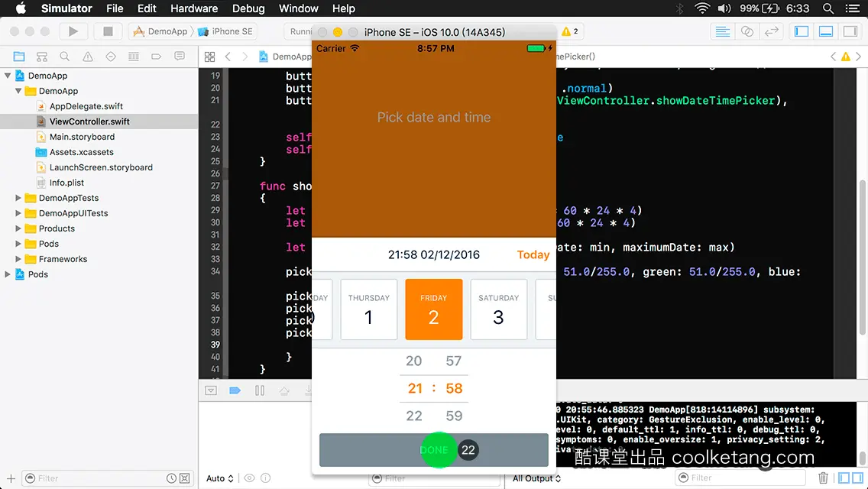Open the symbol navigator icon
Viewport: 868px width, 489px height.
(x=41, y=57)
